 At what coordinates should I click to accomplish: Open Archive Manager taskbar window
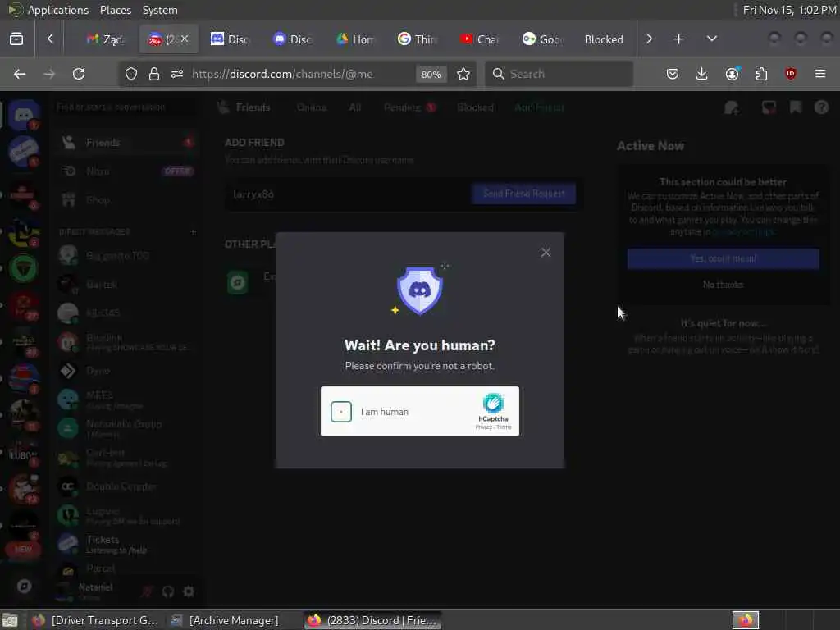225,620
